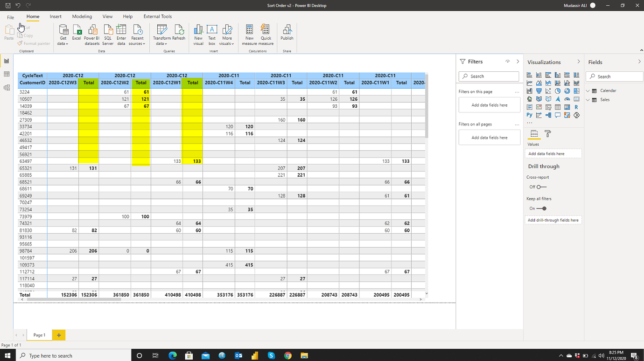Choose the Matrix visual in Visualizations pane
The image size is (644, 361).
click(567, 107)
